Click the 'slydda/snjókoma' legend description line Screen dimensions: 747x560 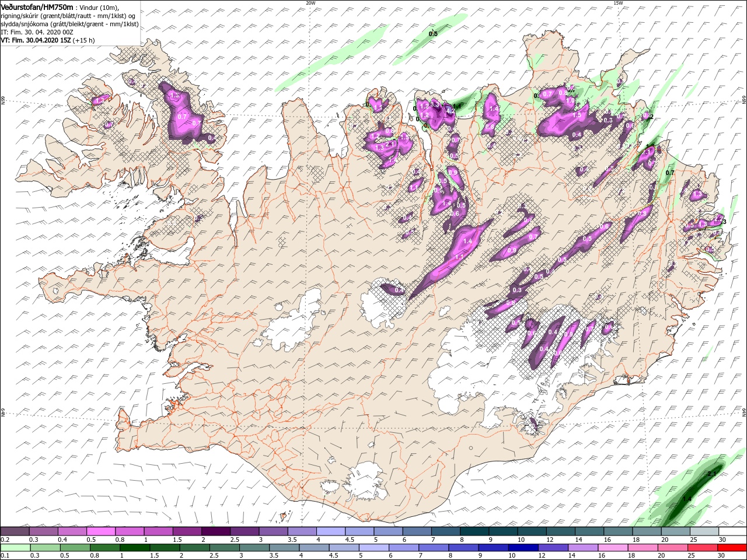(69, 24)
